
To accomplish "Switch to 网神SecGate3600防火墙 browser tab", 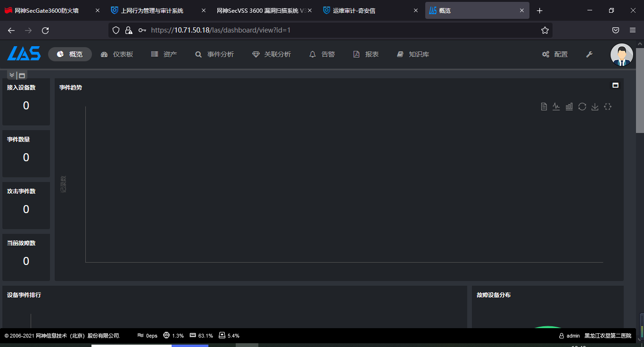I will [47, 10].
